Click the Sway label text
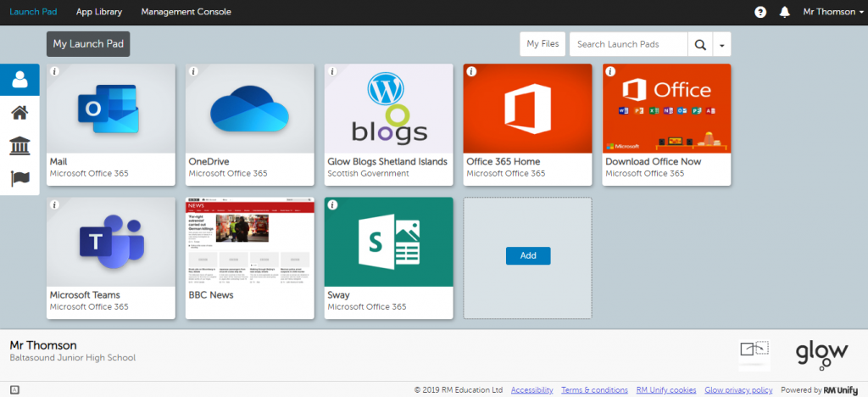868x397 pixels. (x=339, y=296)
